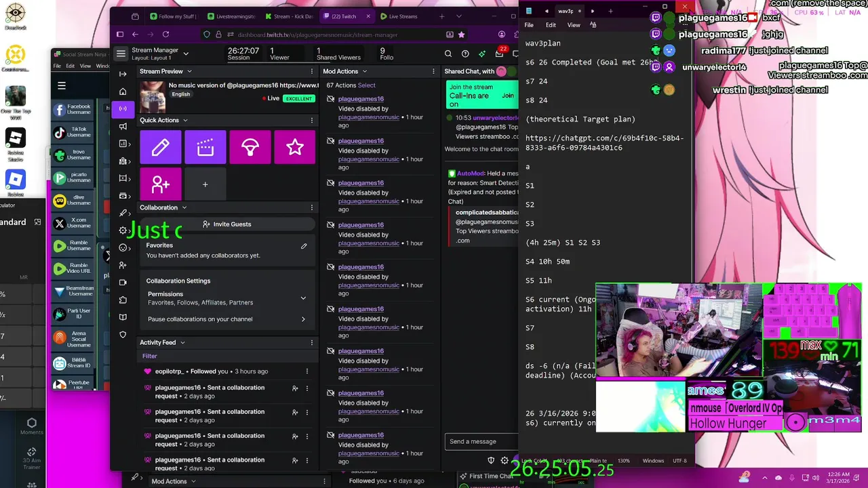Viewport: 868px width, 488px height.
Task: Edit Favorites with the pencil icon
Action: coord(304,246)
